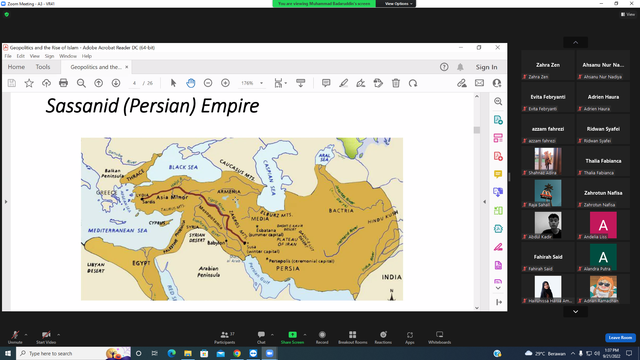Image resolution: width=640 pixels, height=360 pixels.
Task: Click the Windows taskbar search box
Action: point(73,353)
